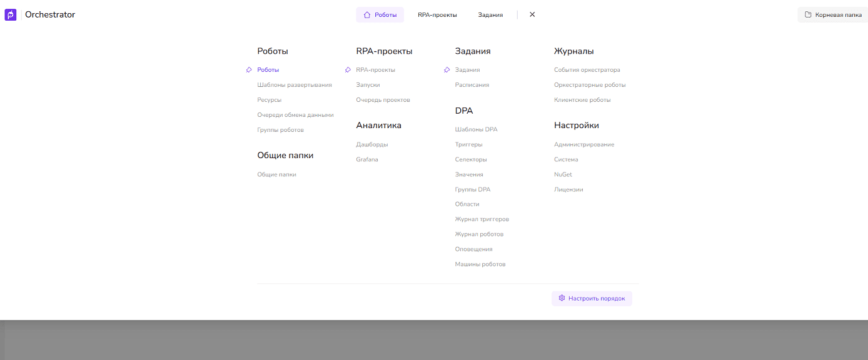Open the Корневая папка folder selector

pos(832,14)
